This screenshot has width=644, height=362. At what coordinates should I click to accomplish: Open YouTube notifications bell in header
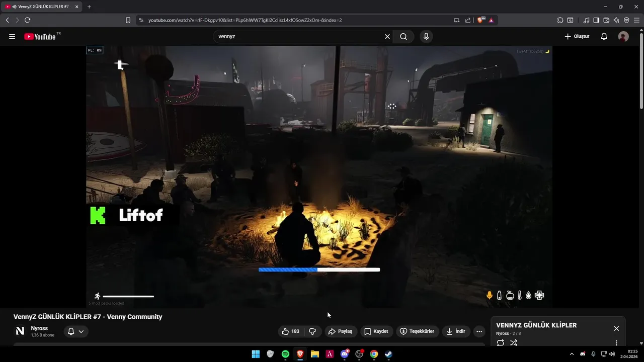click(x=604, y=36)
